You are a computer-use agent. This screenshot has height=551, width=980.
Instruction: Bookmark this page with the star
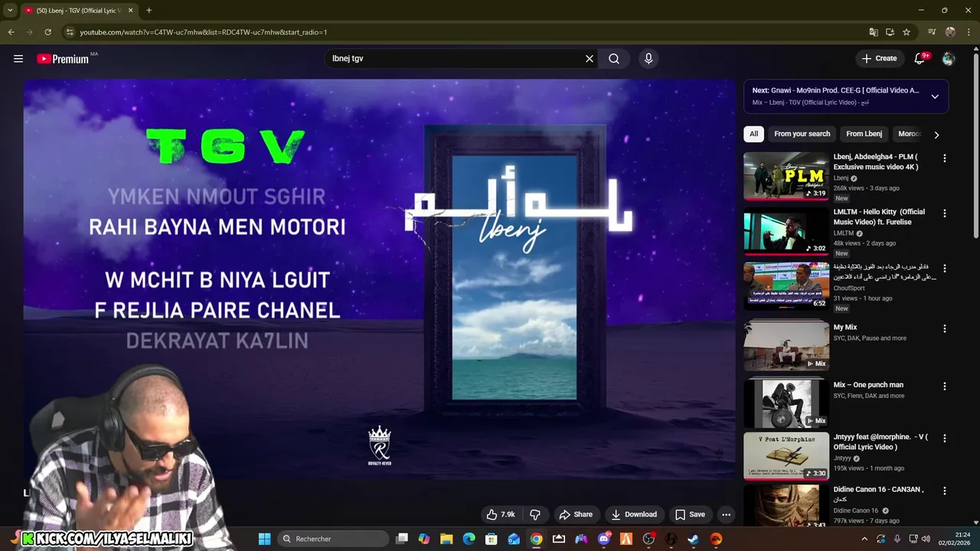click(x=906, y=32)
